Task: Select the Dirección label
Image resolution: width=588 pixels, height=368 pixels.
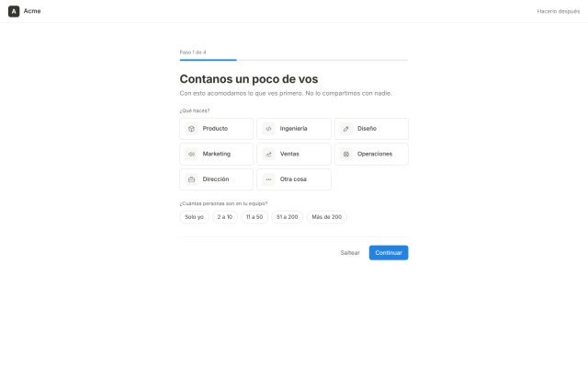Action: 216,179
